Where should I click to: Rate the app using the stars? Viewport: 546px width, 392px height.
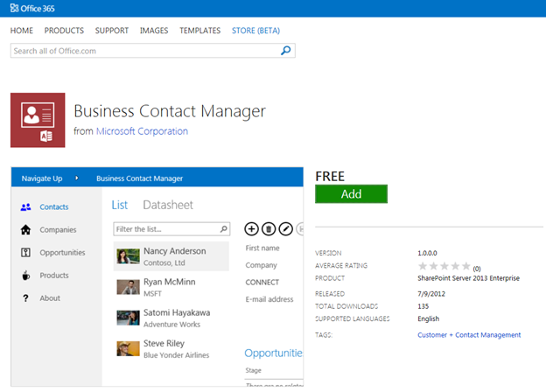(x=444, y=266)
